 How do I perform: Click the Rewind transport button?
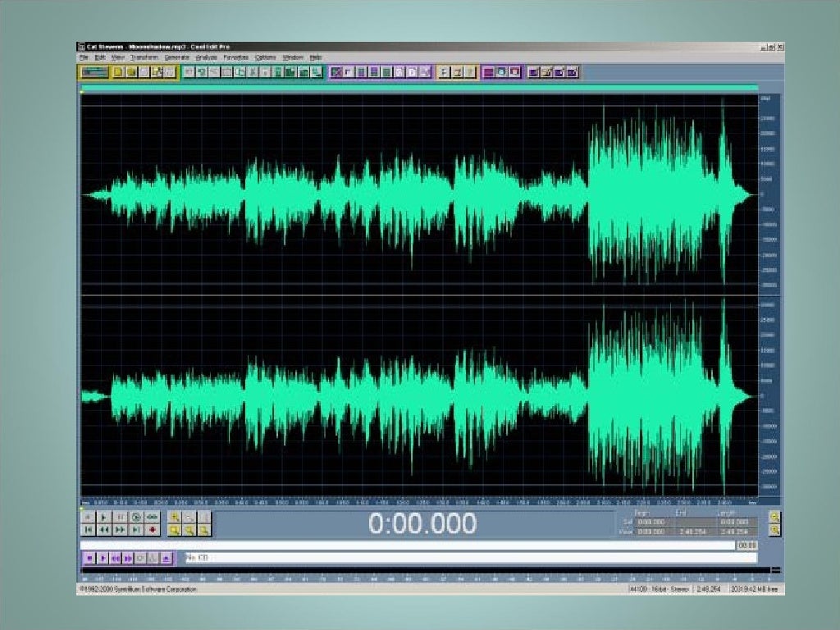104,530
